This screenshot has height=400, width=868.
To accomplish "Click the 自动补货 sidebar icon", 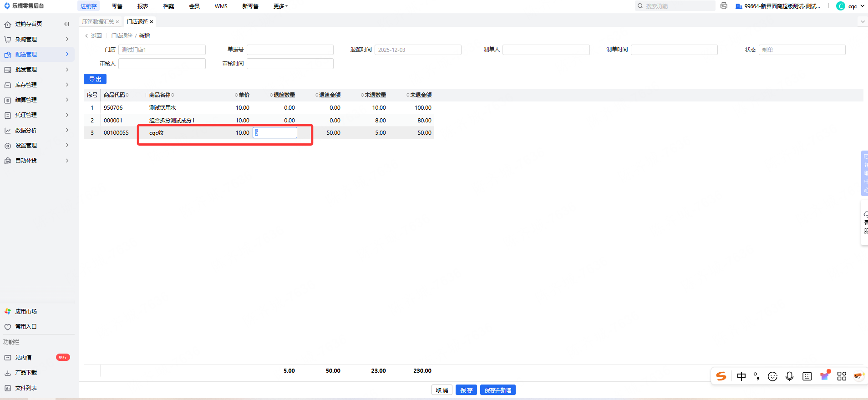I will click(8, 161).
